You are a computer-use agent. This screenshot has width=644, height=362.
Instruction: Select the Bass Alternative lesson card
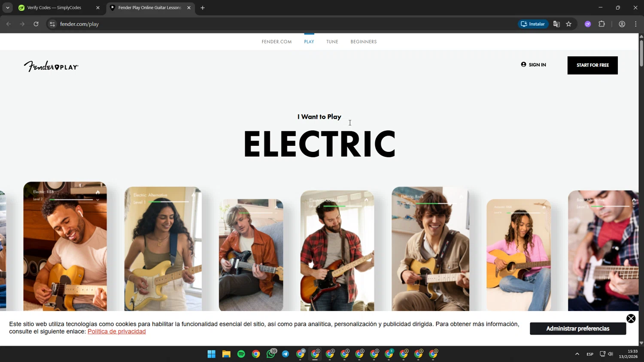603,250
